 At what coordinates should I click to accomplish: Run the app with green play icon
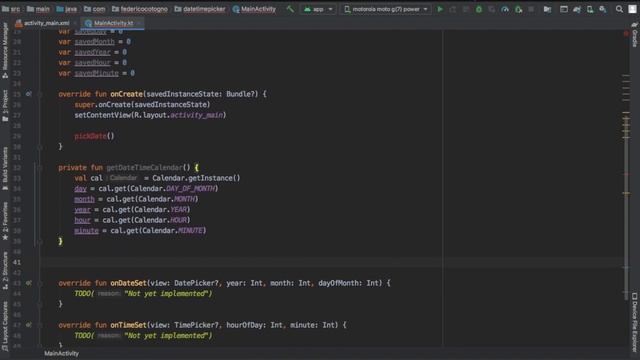tap(440, 9)
